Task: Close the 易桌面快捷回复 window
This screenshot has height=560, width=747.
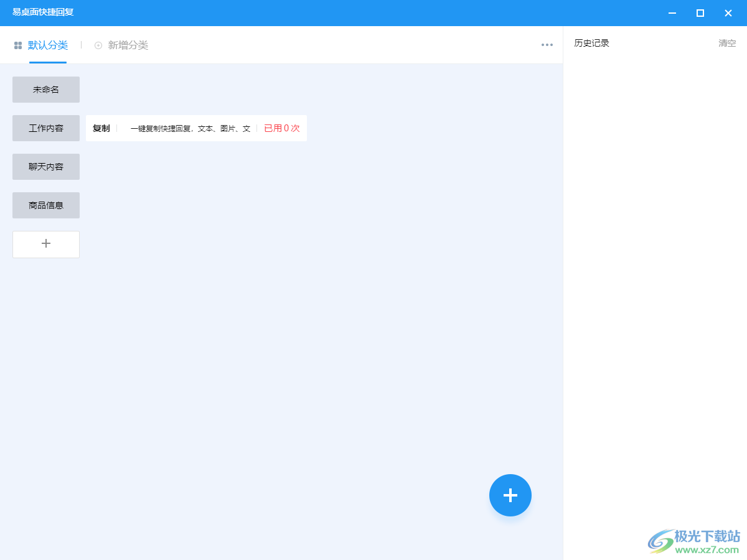Action: click(728, 13)
